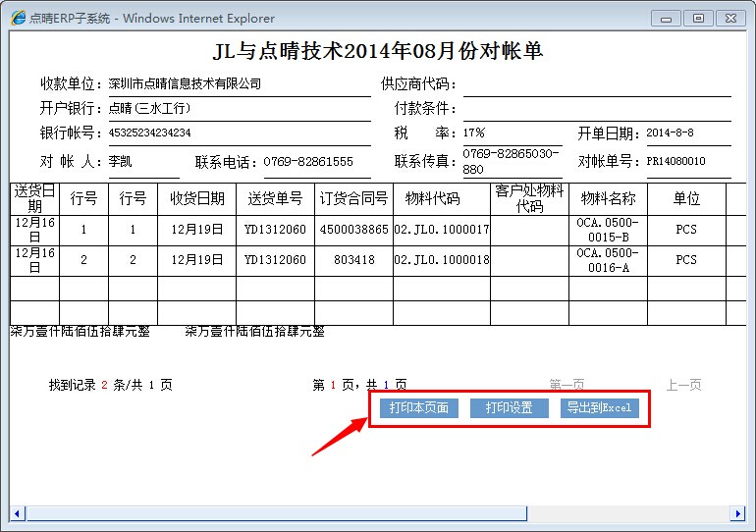The image size is (756, 532).
Task: Open 打印设置 print settings
Action: coord(509,408)
